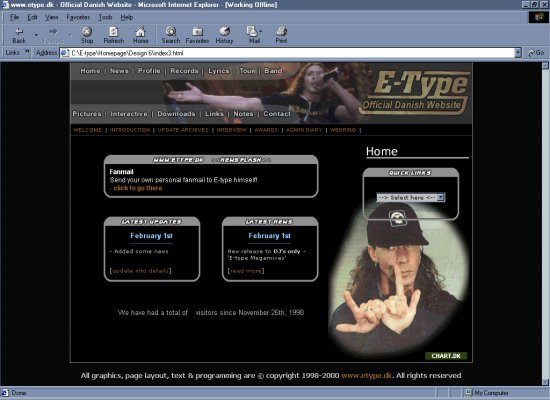
Task: Open the Downloads site section
Action: (176, 114)
